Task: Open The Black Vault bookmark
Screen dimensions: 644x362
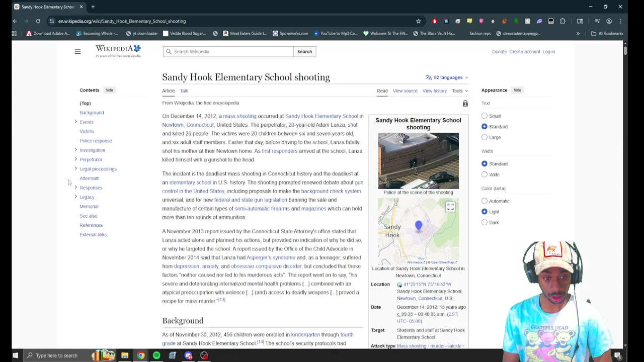Action: (x=433, y=33)
